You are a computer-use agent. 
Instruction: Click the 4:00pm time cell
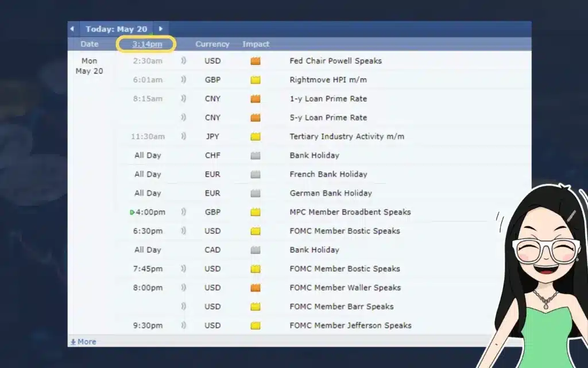(x=150, y=212)
